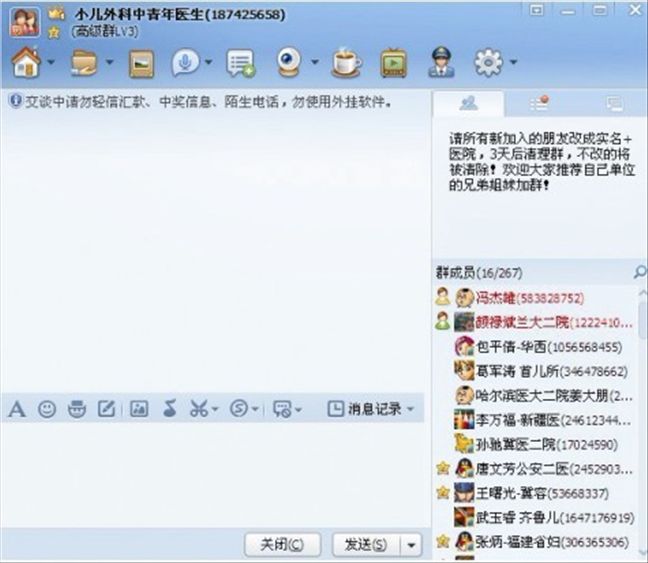Viewport: 648px width, 563px height.
Task: Insert a picture into the message
Action: point(139,408)
